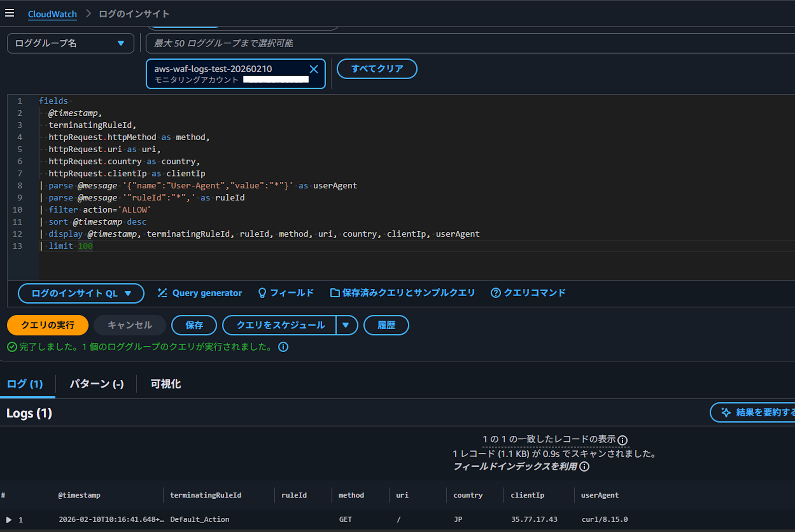
Task: Click the CloudWatch breadcrumb link
Action: (52, 14)
